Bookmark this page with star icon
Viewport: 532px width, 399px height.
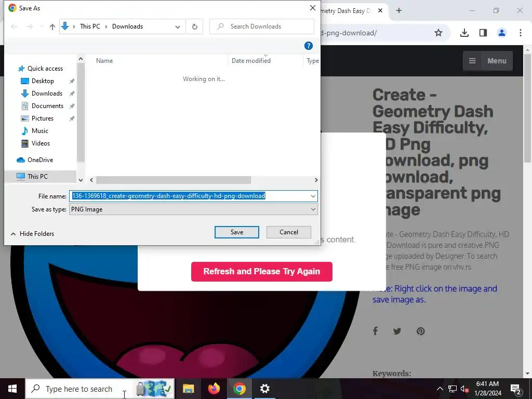point(438,33)
